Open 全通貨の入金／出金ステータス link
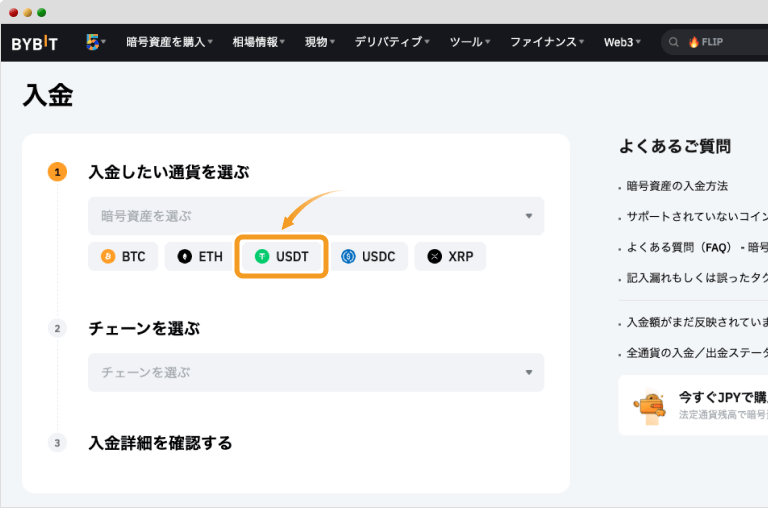 pos(697,353)
